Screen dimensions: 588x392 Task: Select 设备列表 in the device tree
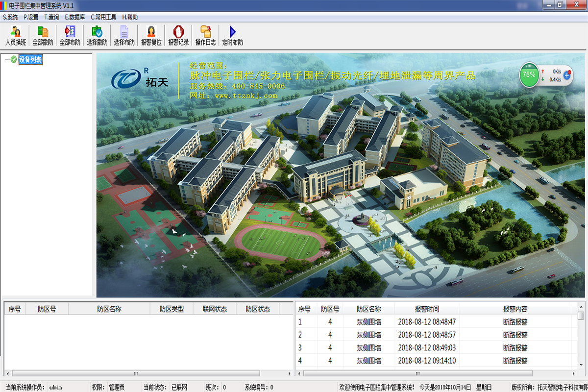30,60
